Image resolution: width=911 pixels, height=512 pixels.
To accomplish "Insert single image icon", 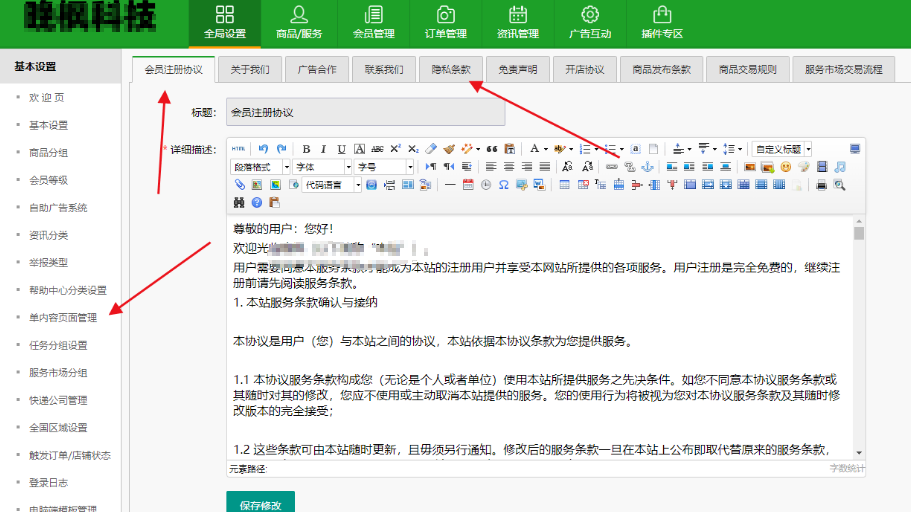I will [x=749, y=167].
